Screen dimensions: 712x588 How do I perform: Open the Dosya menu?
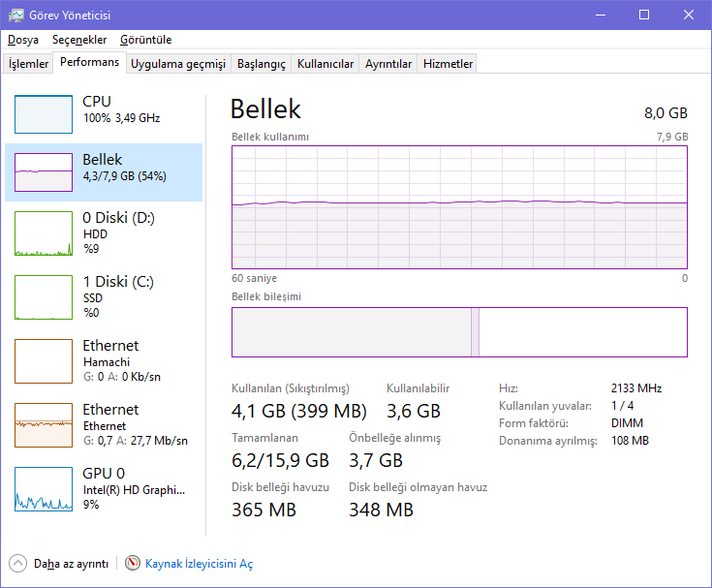click(23, 40)
